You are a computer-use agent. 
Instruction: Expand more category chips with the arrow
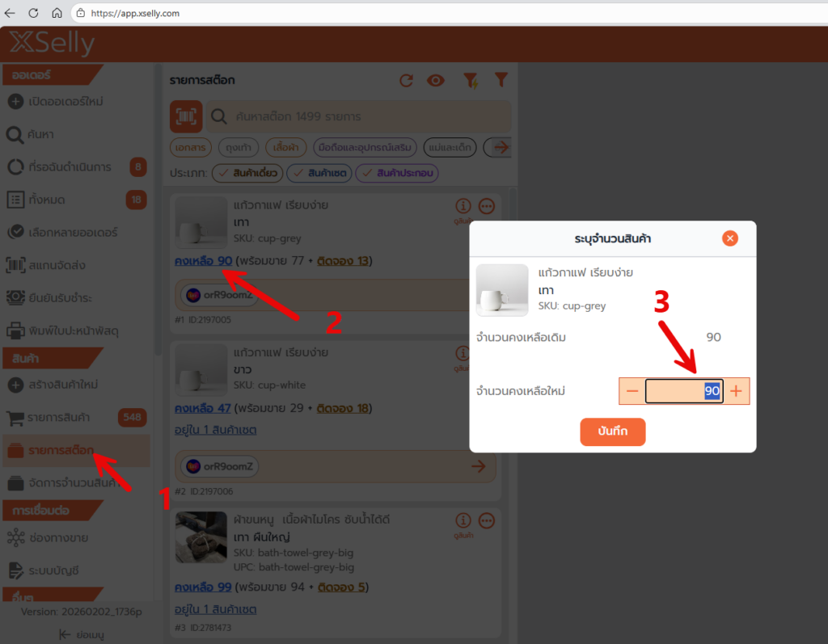tap(499, 148)
